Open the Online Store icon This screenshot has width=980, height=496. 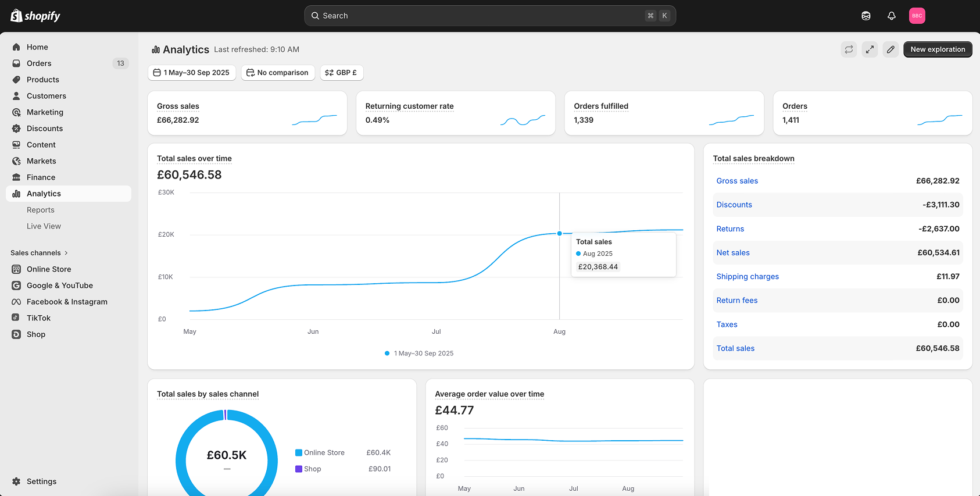[x=16, y=269]
